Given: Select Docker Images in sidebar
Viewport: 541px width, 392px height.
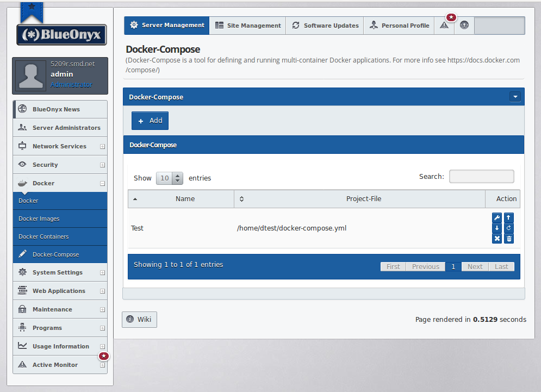Looking at the screenshot, I should coord(60,219).
